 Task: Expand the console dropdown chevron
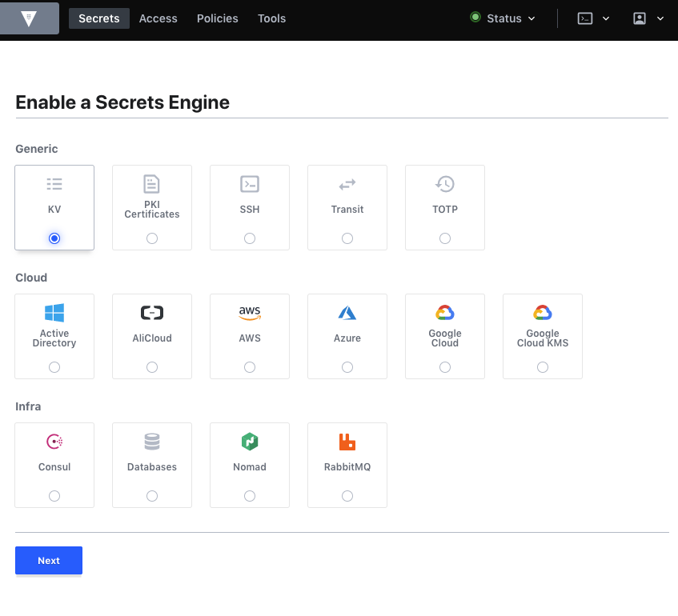606,18
